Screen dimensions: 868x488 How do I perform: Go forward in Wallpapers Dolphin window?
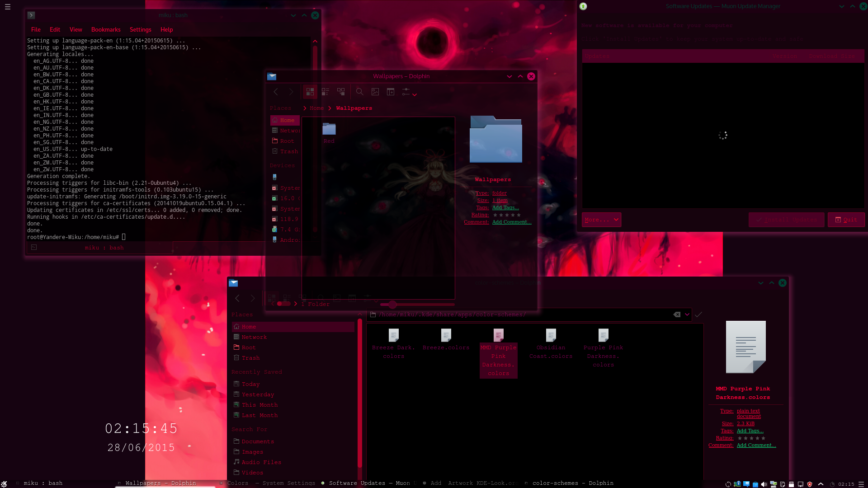[291, 92]
